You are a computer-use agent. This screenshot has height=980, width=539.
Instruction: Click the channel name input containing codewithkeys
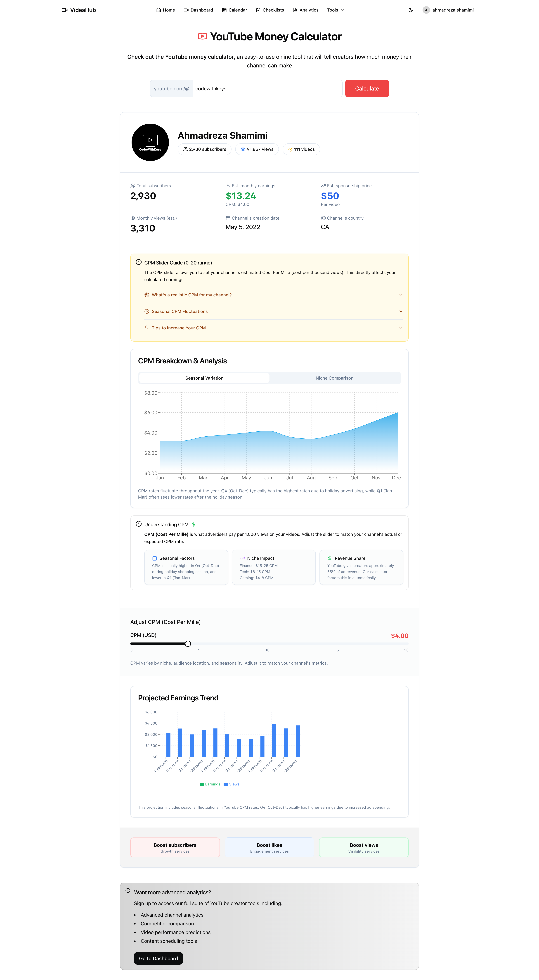coord(267,88)
